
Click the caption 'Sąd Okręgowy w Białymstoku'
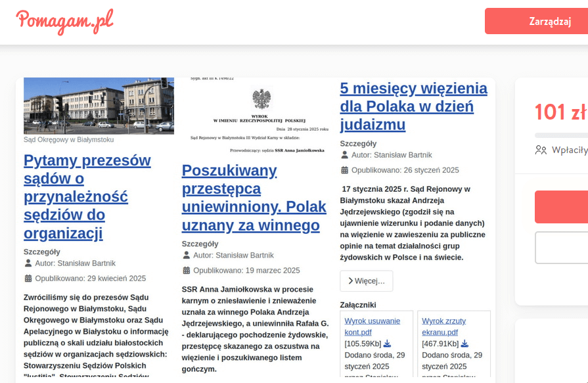pyautogui.click(x=68, y=139)
